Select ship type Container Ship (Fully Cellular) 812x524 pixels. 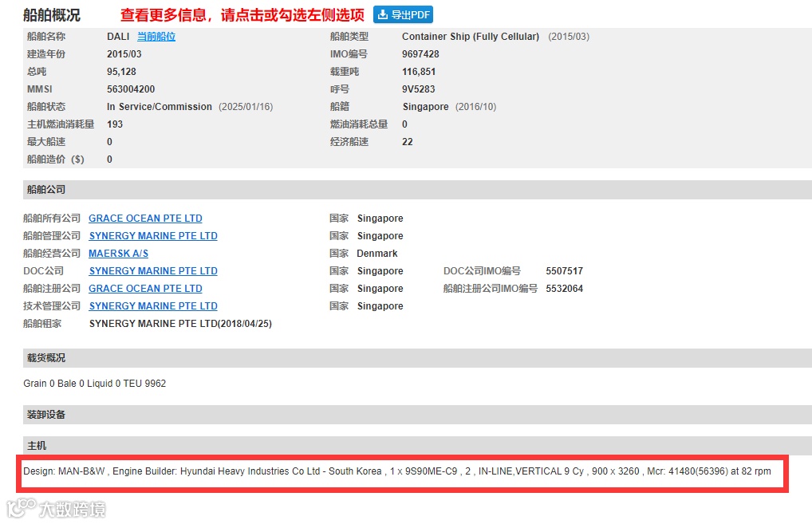pos(471,36)
